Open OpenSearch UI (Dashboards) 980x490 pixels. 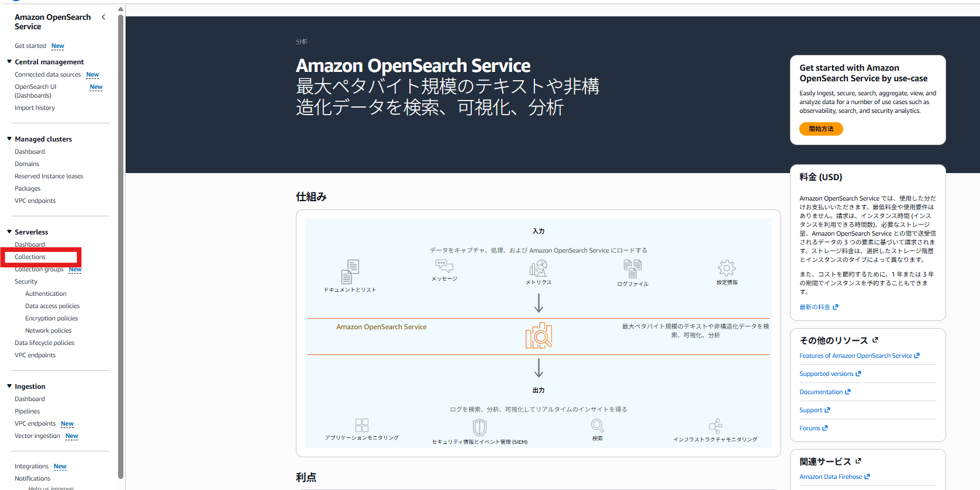[x=36, y=91]
